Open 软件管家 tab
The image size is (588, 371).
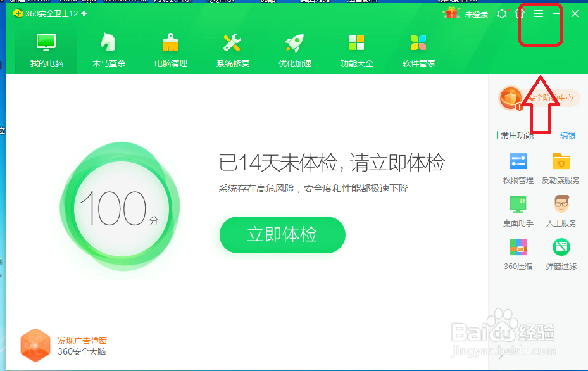point(419,51)
